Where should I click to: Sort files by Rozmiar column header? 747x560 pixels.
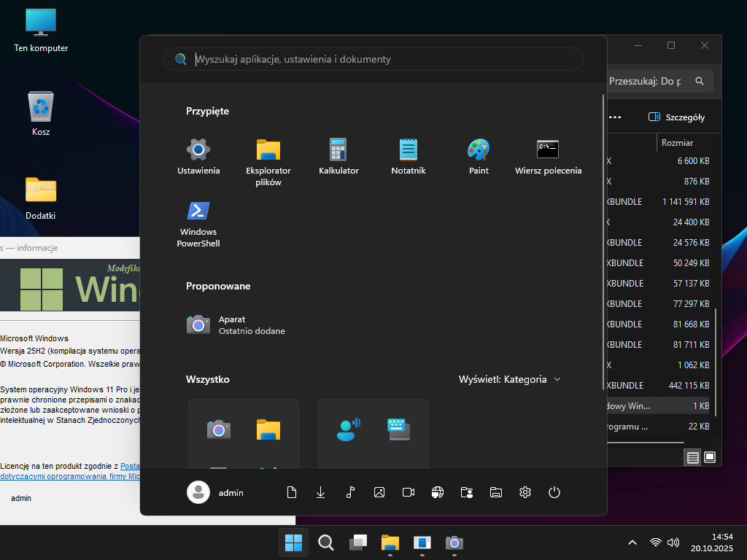coord(677,143)
